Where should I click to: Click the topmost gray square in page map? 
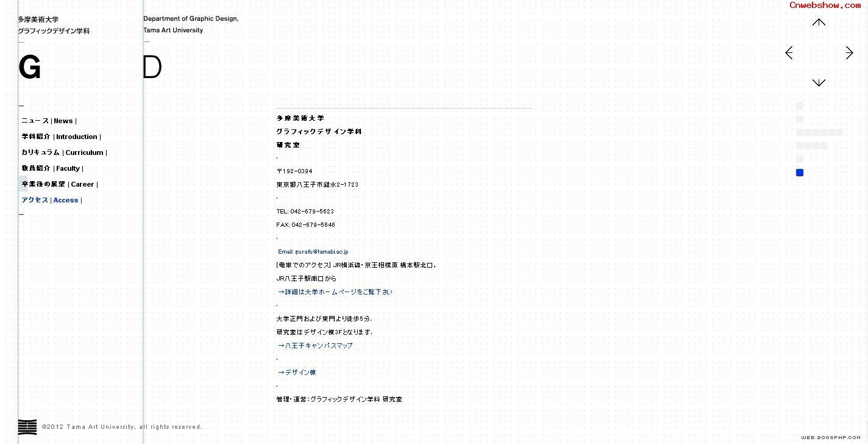pos(800,106)
